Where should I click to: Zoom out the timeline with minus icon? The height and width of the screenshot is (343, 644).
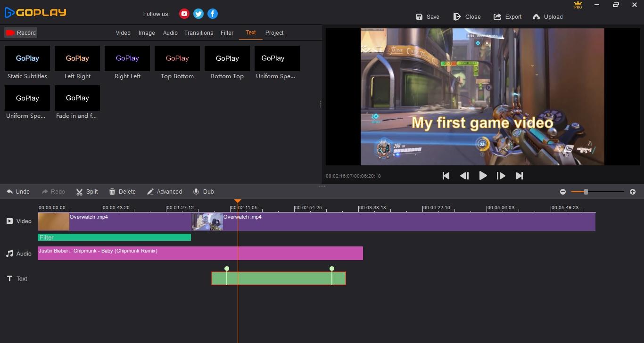point(563,192)
